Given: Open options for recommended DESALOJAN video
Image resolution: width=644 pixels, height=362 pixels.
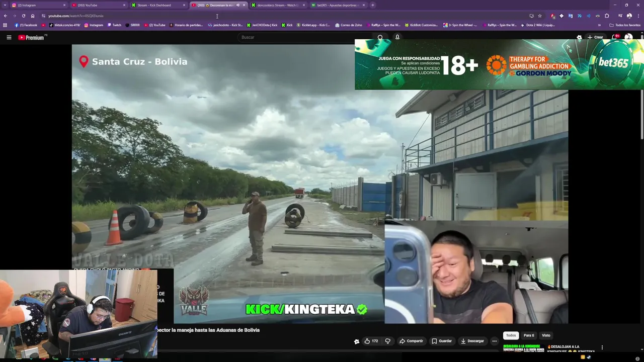Looking at the screenshot, I should point(602,347).
